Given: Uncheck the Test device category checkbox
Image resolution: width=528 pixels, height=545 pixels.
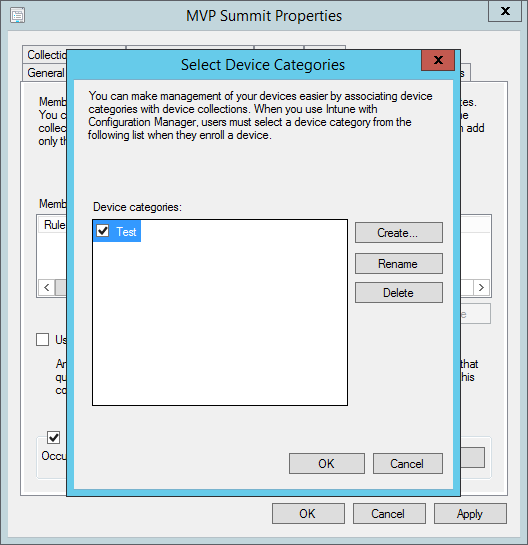Looking at the screenshot, I should [103, 230].
